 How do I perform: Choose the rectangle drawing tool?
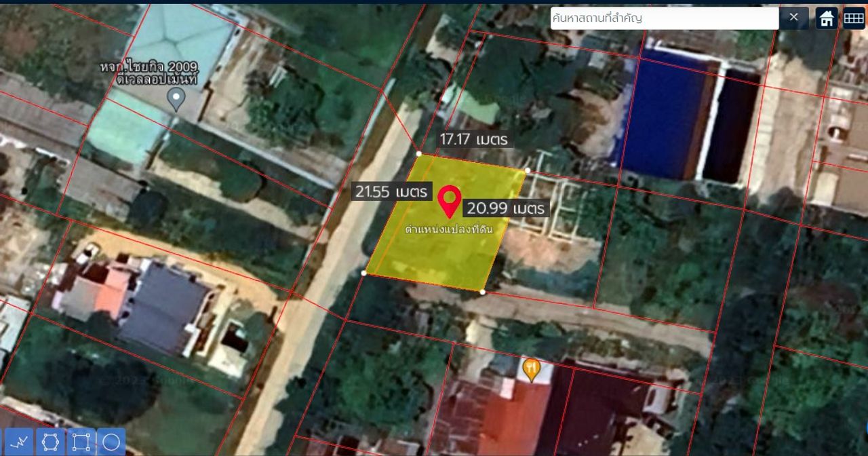tap(81, 442)
